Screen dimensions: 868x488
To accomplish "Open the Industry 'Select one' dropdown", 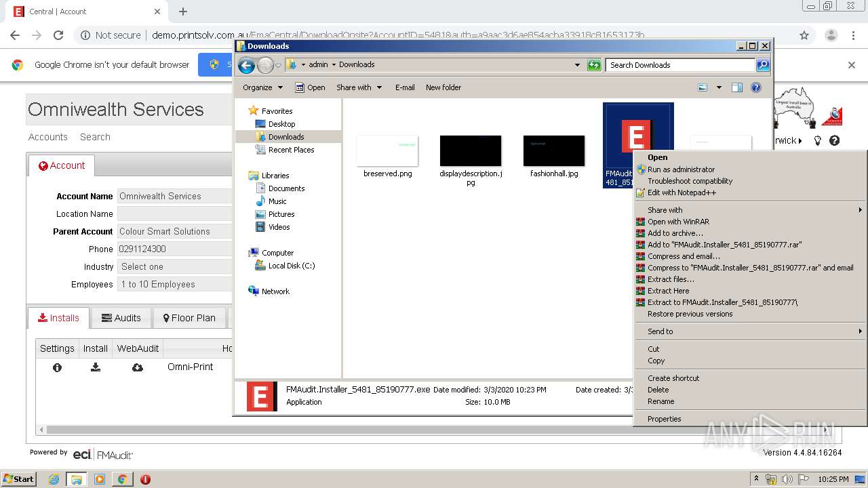I will click(x=176, y=266).
